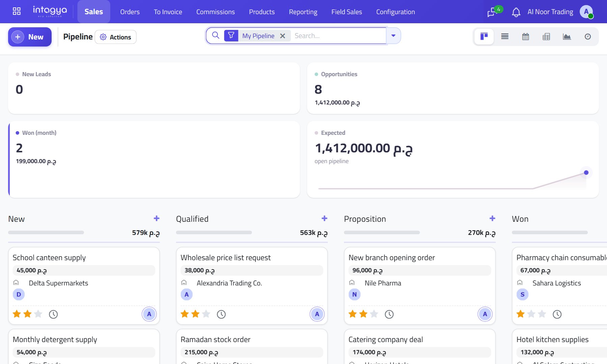Click the filter funnel icon in search

pos(231,35)
